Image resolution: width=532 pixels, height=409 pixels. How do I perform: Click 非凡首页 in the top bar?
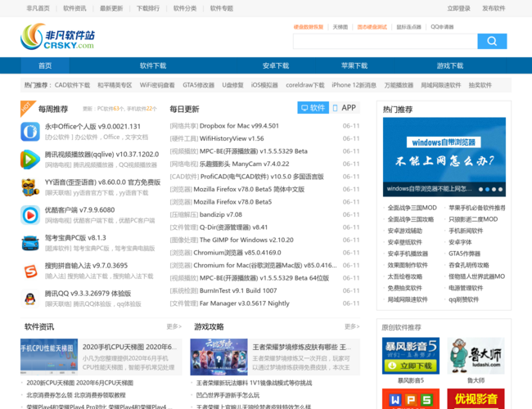click(x=38, y=8)
